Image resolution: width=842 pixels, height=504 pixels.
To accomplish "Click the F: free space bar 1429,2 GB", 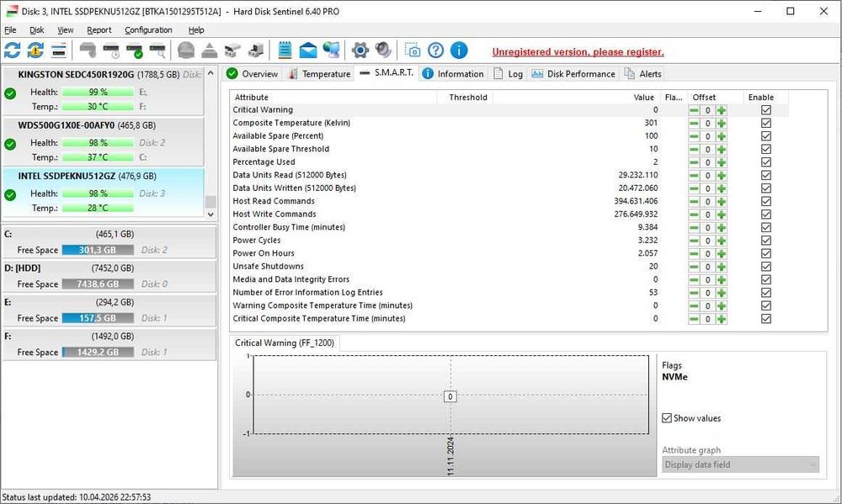I will (98, 353).
